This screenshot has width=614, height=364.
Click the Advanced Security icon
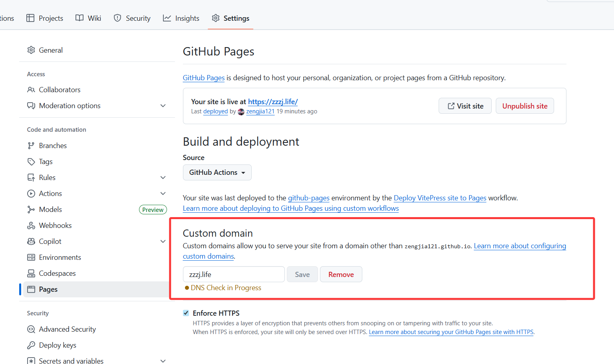31,329
